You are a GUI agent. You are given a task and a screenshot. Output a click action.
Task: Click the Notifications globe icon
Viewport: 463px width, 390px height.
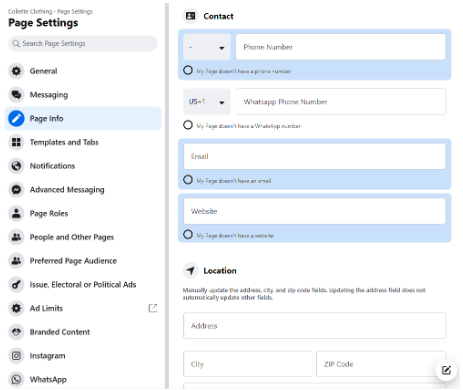click(x=16, y=166)
